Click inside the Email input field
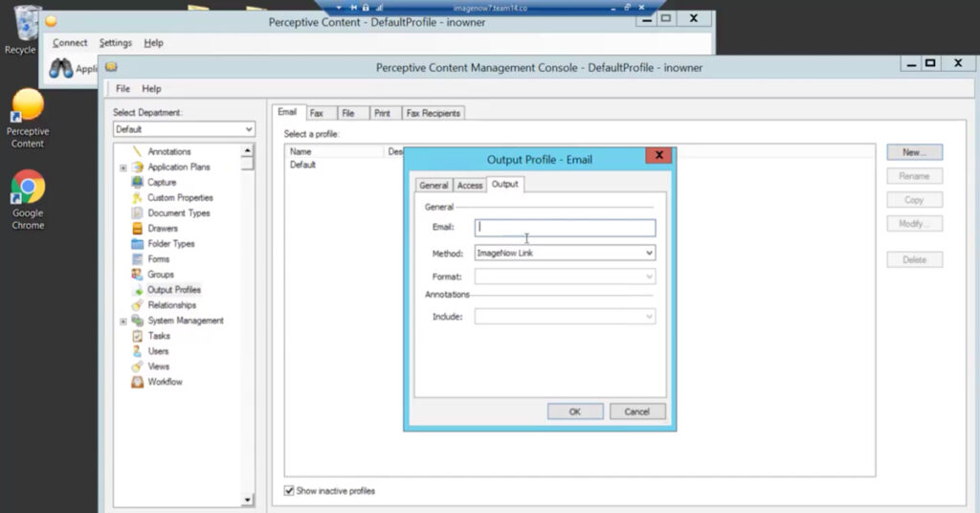 (565, 228)
